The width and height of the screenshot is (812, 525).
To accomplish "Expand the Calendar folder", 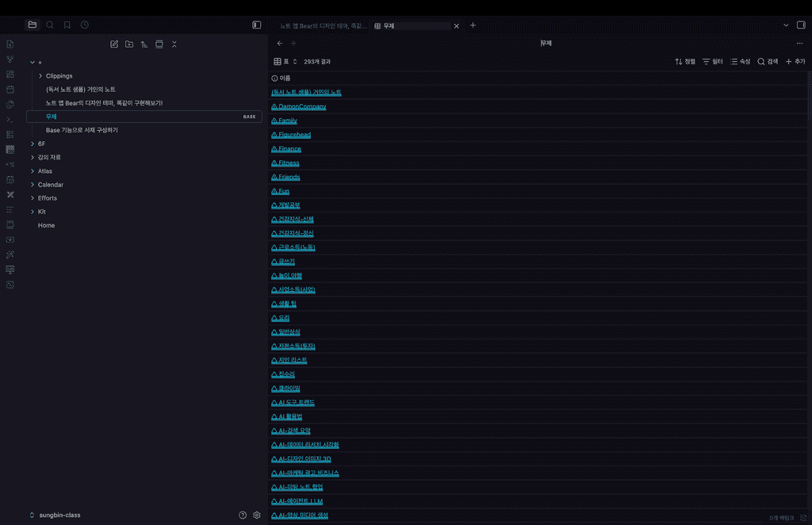I will pos(33,184).
